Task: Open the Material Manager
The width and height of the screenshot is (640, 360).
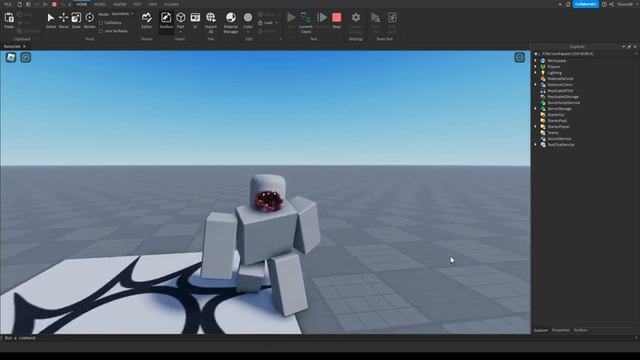Action: [x=231, y=18]
